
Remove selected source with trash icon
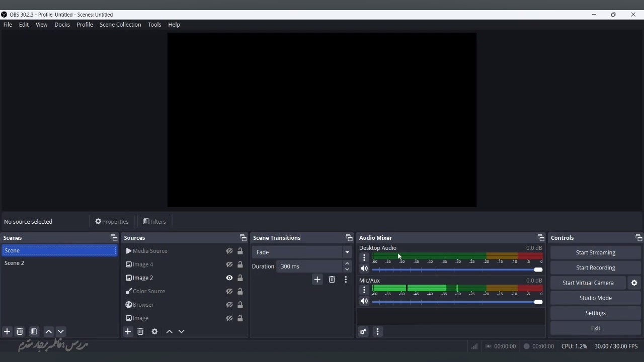[x=140, y=332]
